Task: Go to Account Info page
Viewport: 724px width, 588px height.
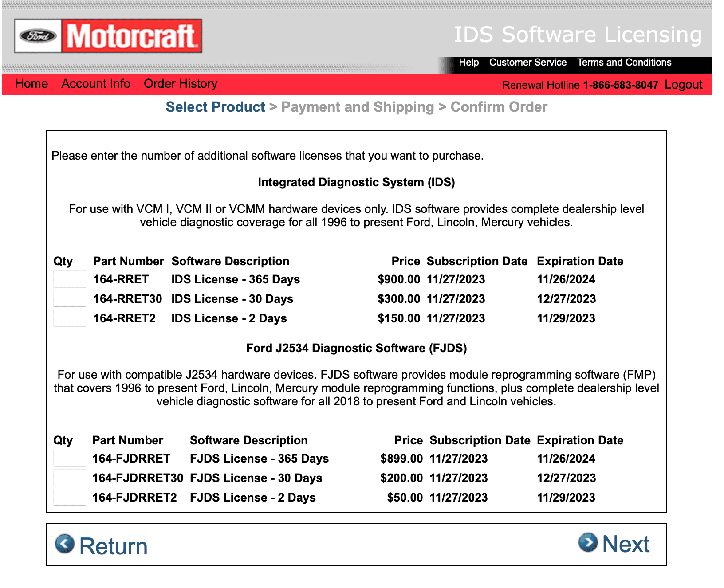Action: pyautogui.click(x=96, y=84)
